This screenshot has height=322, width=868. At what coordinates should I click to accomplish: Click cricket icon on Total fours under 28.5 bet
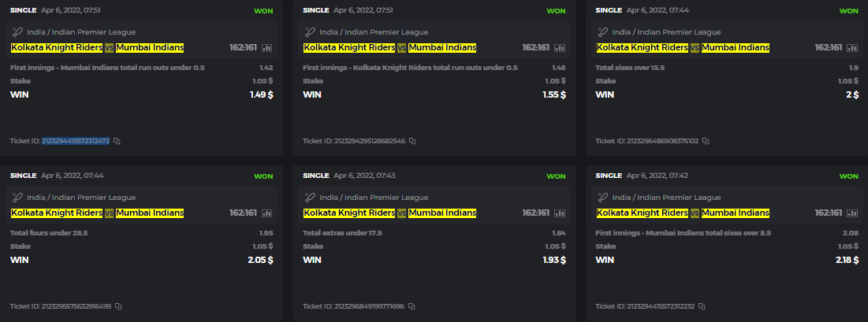tap(17, 198)
